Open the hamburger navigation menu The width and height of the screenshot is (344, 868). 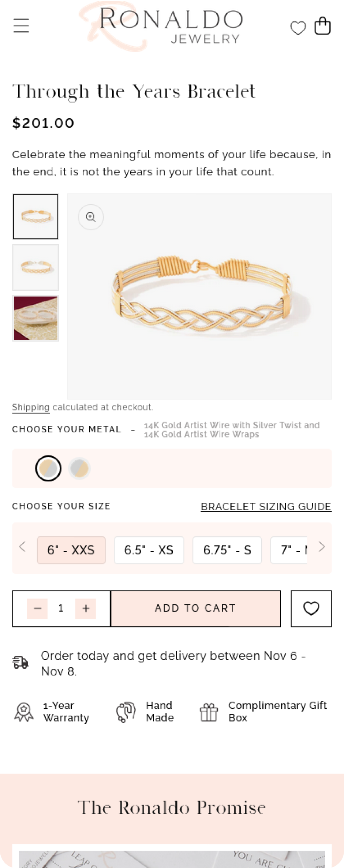tap(21, 25)
